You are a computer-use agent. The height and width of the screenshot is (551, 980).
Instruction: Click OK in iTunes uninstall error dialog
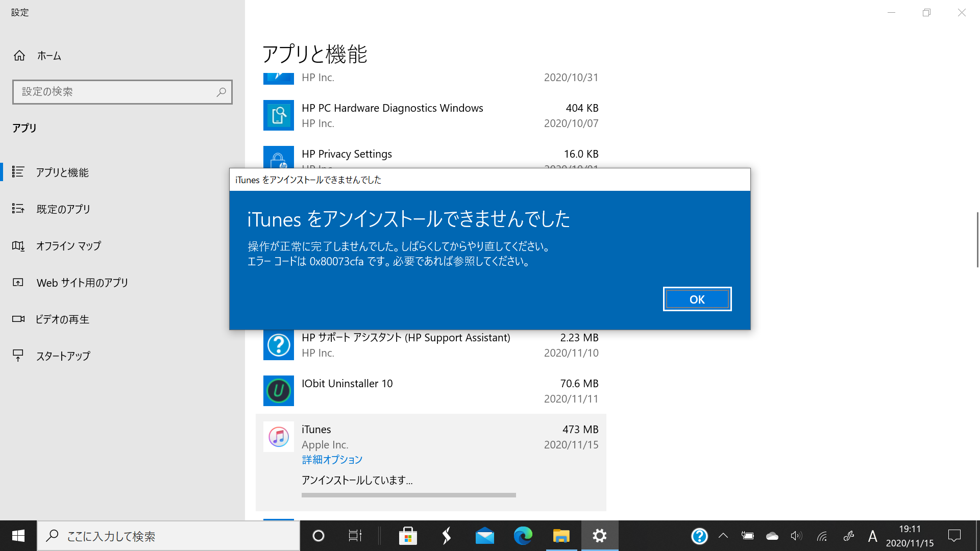tap(697, 299)
